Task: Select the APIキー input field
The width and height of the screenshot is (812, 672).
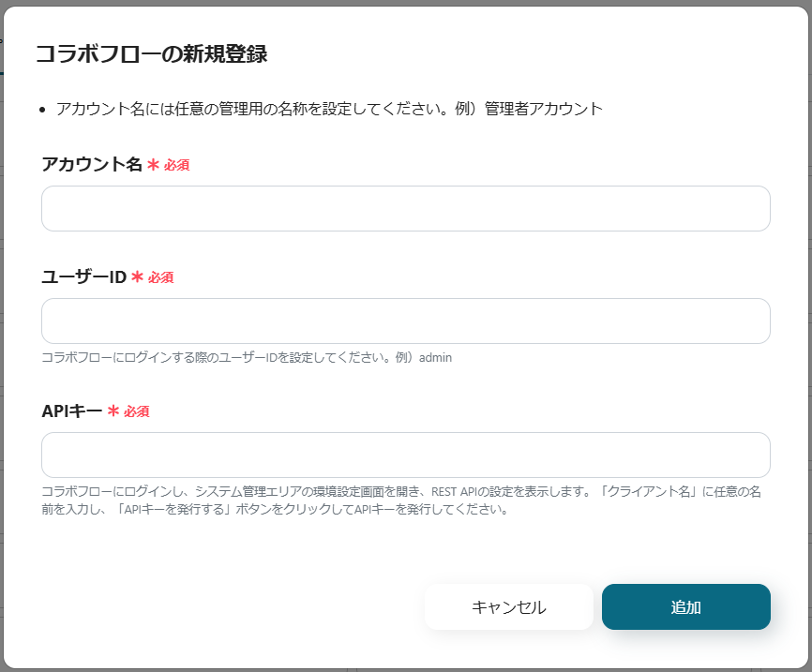Action: tap(405, 455)
